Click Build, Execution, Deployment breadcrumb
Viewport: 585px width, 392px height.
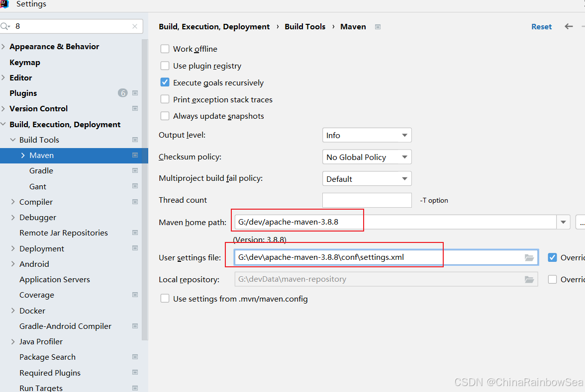click(214, 26)
